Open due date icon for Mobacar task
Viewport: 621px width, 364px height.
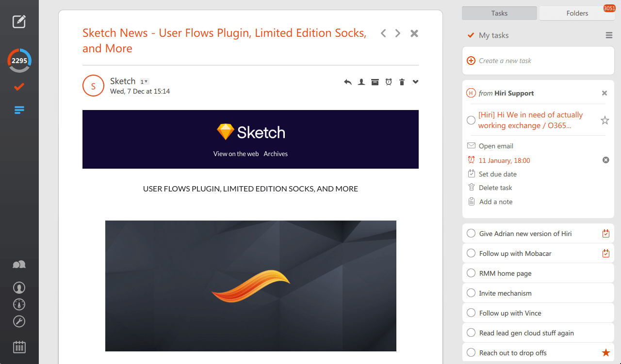(605, 253)
